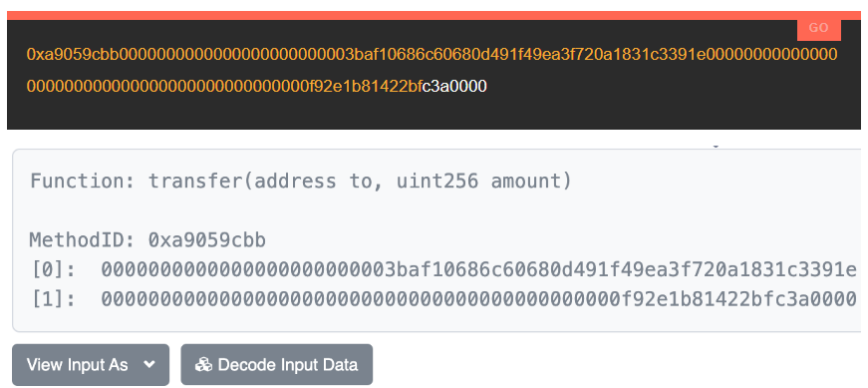Click the MethodID label in the decoded output
The image size is (868, 388).
click(83, 240)
